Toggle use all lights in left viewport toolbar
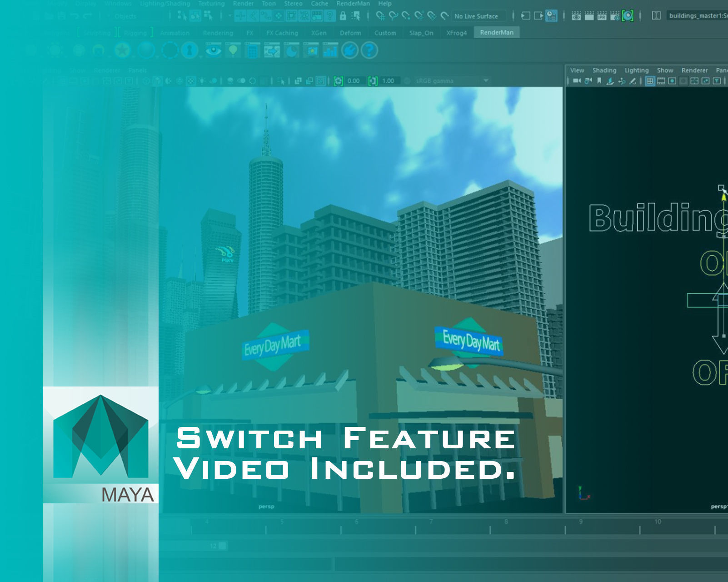The height and width of the screenshot is (582, 728). 202,81
